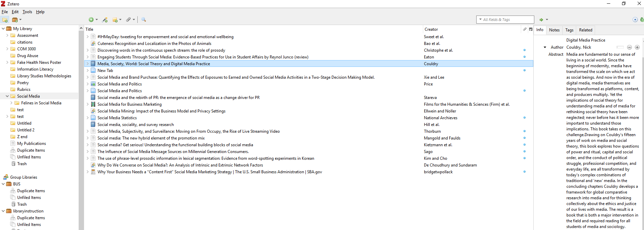The width and height of the screenshot is (644, 230).
Task: Switch creator name field mode toggle
Action: [x=620, y=47]
